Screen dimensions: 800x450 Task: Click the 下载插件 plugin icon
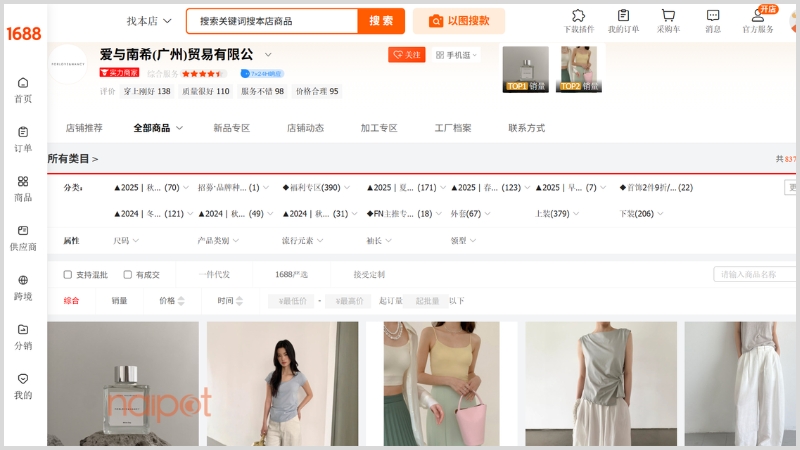pos(578,16)
